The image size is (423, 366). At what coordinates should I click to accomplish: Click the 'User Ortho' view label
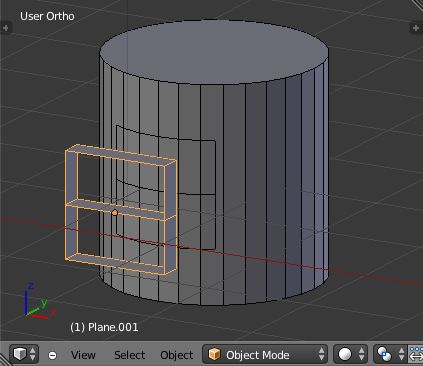coord(47,16)
